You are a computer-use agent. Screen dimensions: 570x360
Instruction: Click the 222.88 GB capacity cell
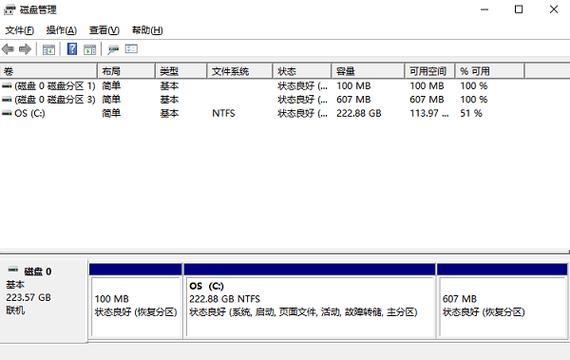pyautogui.click(x=359, y=113)
